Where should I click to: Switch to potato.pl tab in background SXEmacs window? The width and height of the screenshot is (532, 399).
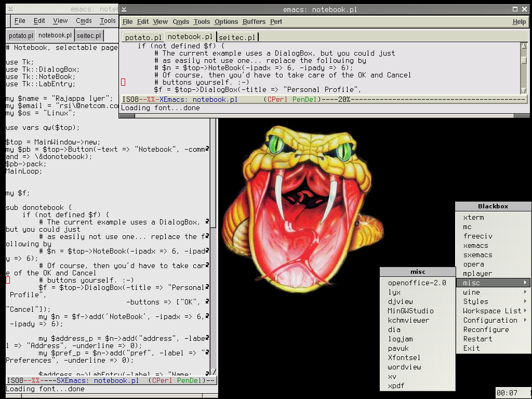click(x=21, y=36)
